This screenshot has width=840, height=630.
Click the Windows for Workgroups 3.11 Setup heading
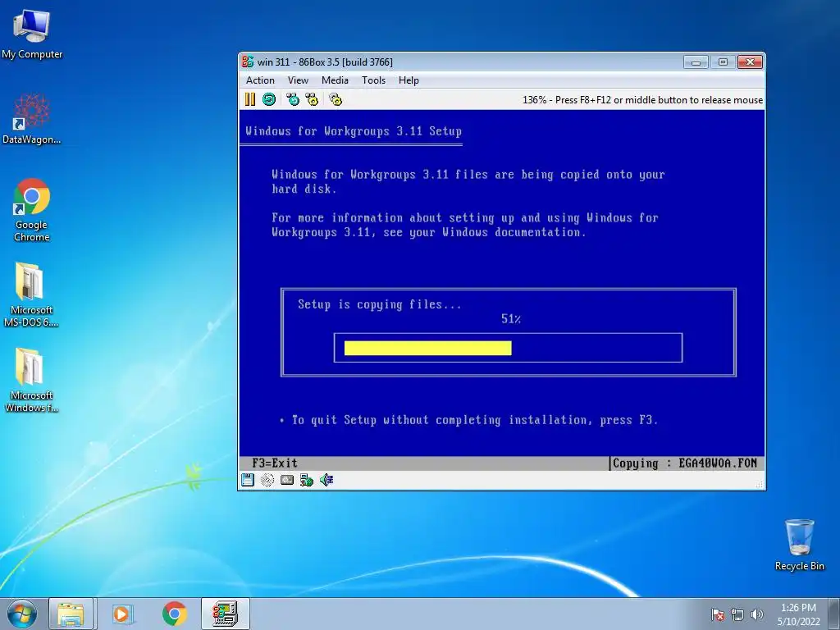[354, 131]
